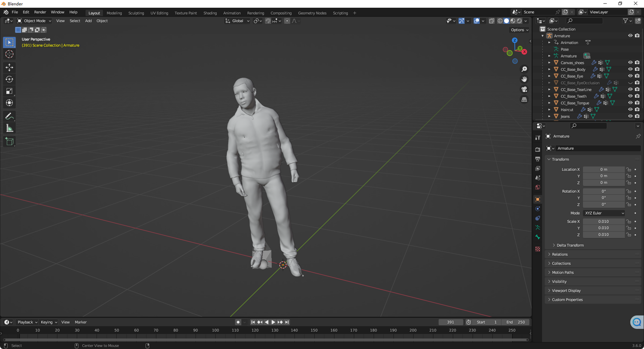Open the Texture properties tab
The height and width of the screenshot is (349, 644).
(538, 249)
